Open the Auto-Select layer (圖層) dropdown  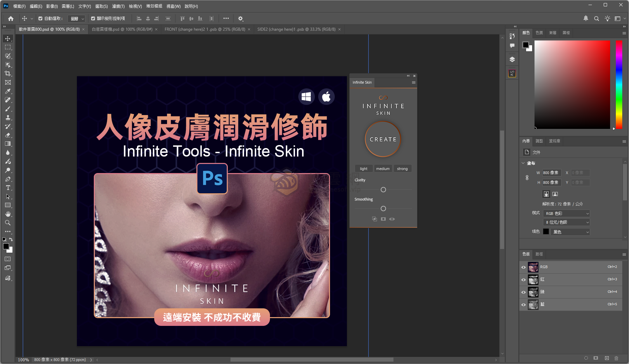[x=77, y=19]
